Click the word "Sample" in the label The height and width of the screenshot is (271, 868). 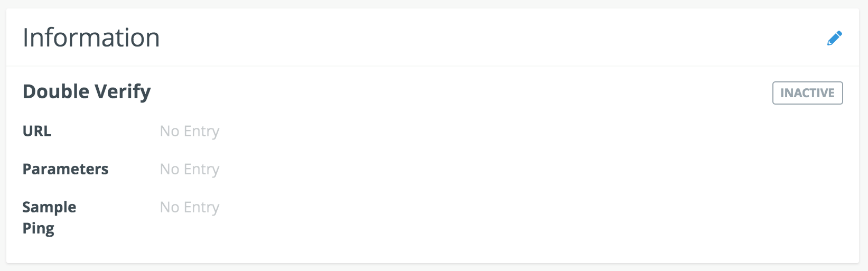(49, 207)
